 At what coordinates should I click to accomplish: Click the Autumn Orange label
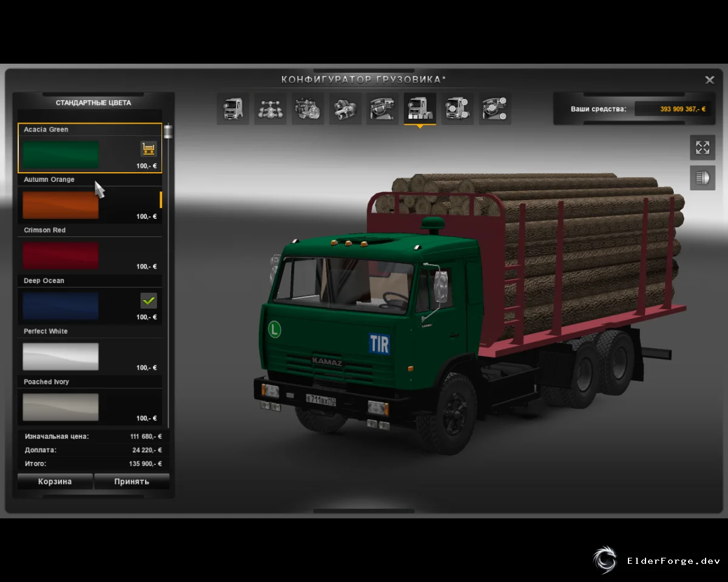pyautogui.click(x=49, y=179)
